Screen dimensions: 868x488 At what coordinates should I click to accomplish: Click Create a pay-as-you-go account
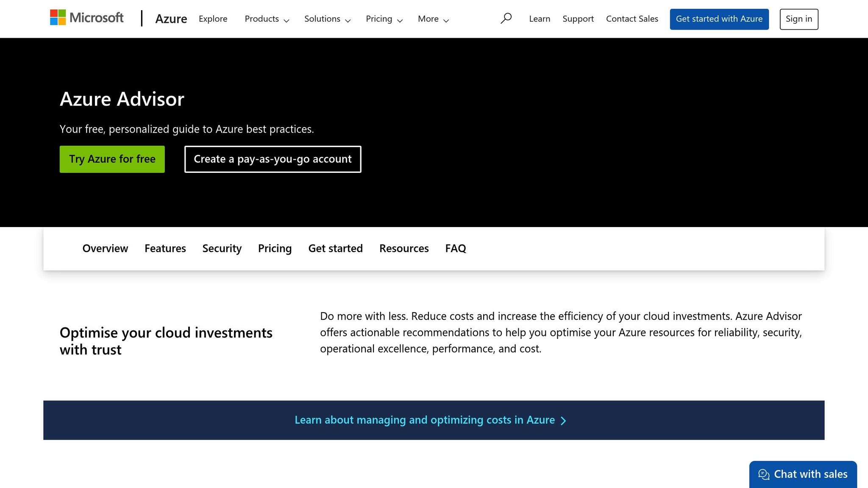click(273, 159)
